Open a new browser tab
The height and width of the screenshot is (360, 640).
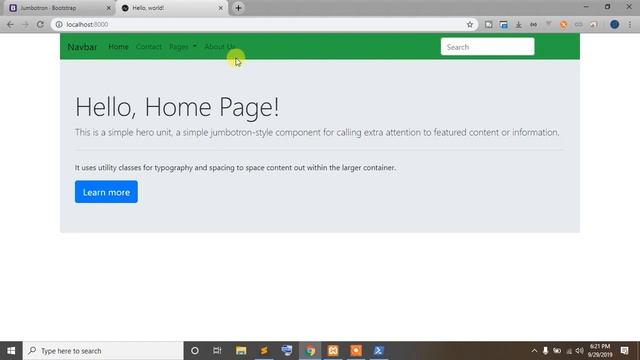238,8
